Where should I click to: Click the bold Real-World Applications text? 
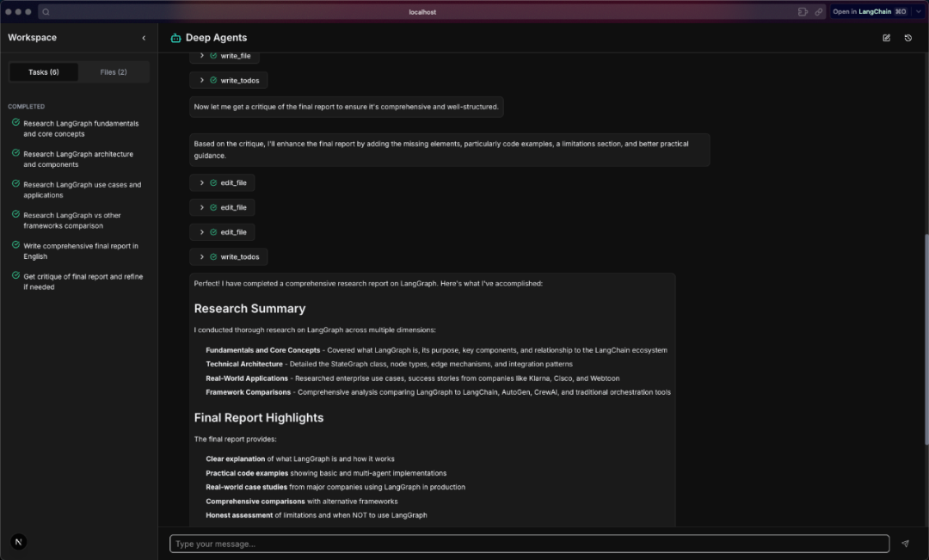click(x=247, y=378)
